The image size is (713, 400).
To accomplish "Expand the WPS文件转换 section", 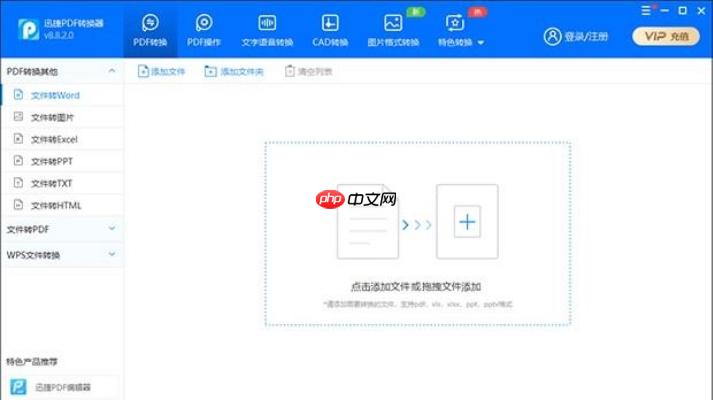I will (x=112, y=254).
